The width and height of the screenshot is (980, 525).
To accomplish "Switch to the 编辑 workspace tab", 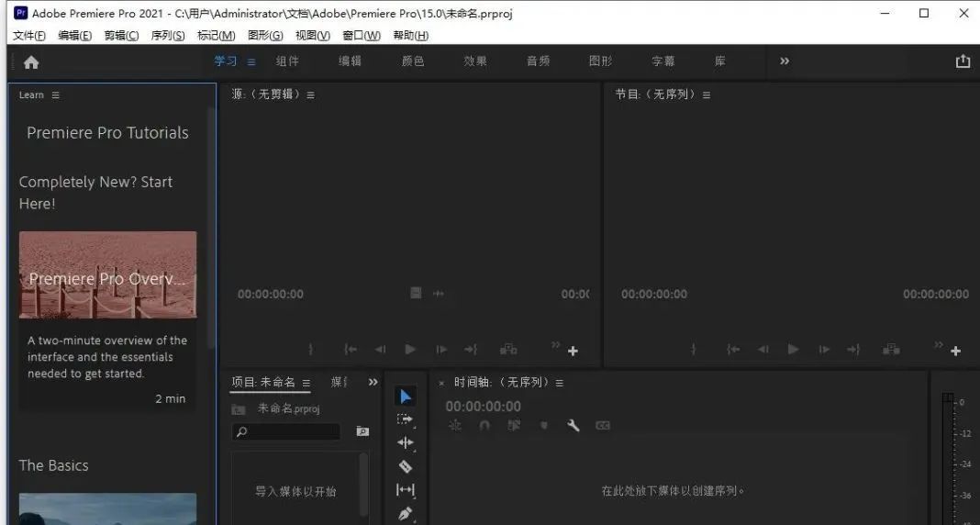I will pos(350,61).
